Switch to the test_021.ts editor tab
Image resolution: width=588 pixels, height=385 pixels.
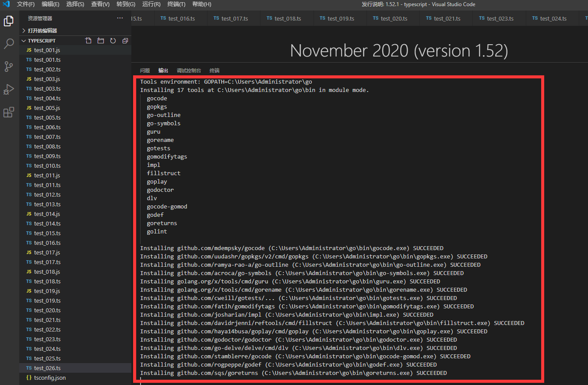coord(447,18)
